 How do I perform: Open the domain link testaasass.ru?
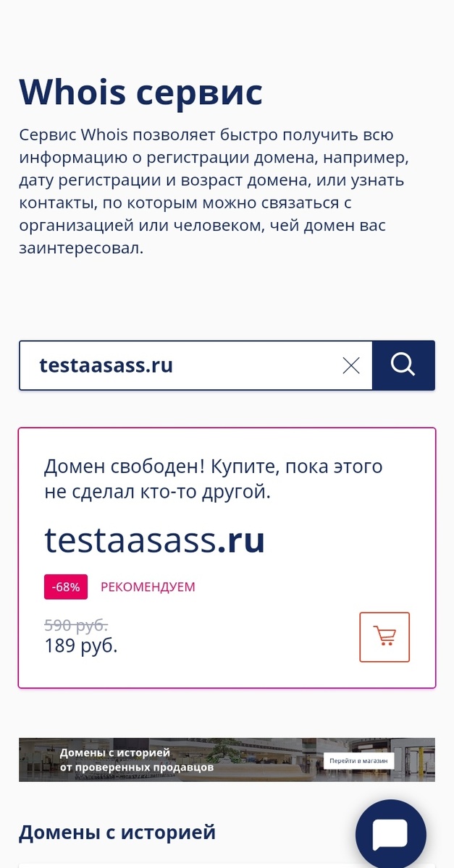pyautogui.click(x=155, y=539)
